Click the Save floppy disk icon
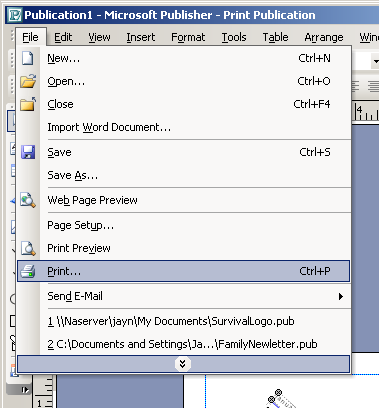The width and height of the screenshot is (379, 408). point(28,152)
